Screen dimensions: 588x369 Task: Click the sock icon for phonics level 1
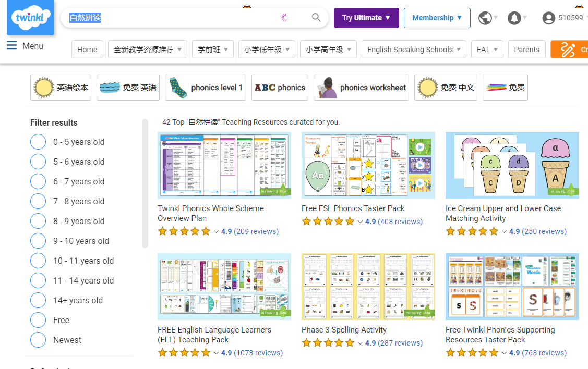tap(178, 88)
